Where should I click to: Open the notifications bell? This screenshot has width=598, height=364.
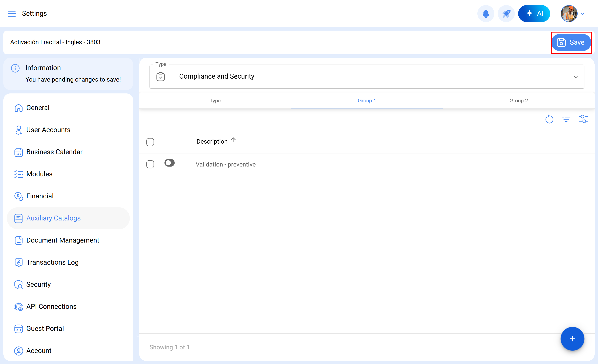486,14
